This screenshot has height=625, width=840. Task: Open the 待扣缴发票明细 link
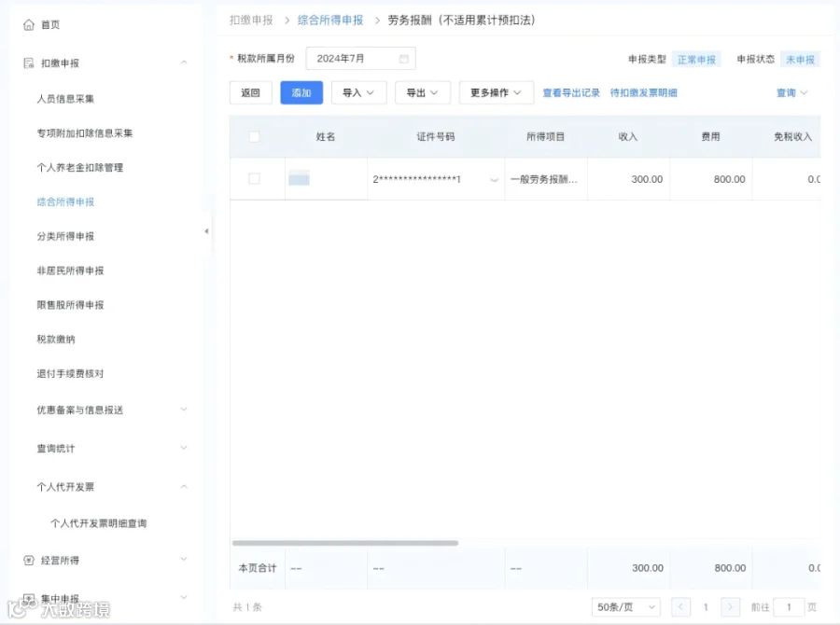click(643, 92)
